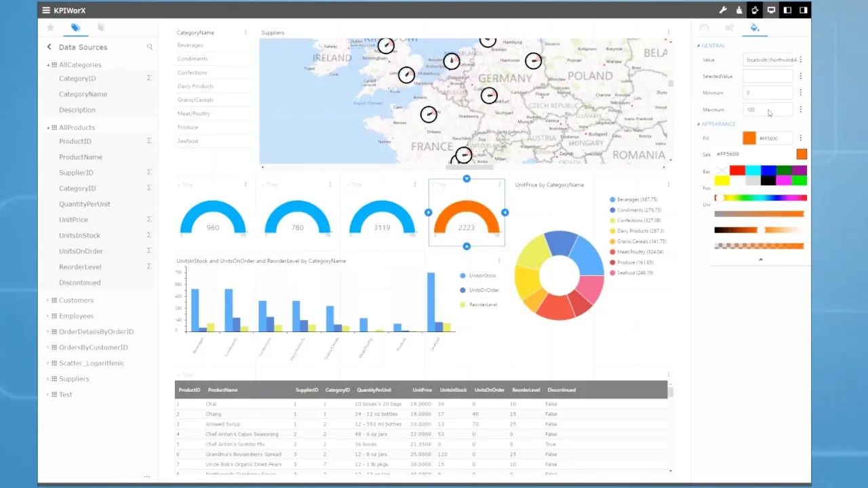Toggle the UnitsInStock legend entry in bar chart
The width and height of the screenshot is (868, 488).
tap(478, 276)
